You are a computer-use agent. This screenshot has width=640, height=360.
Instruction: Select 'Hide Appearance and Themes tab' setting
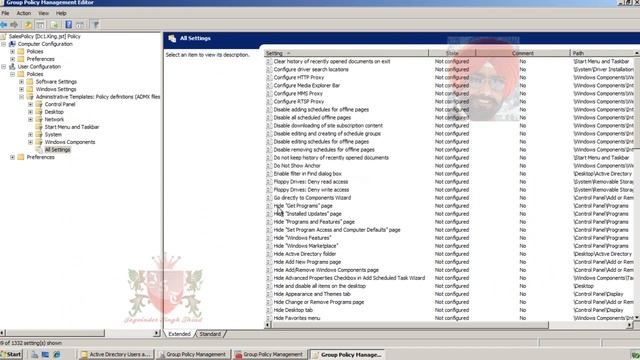point(312,294)
